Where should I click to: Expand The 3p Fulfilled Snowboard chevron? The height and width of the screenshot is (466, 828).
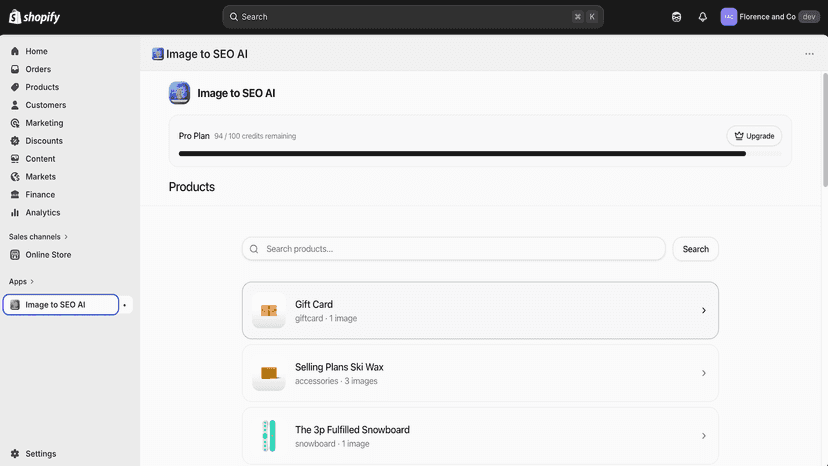[703, 436]
